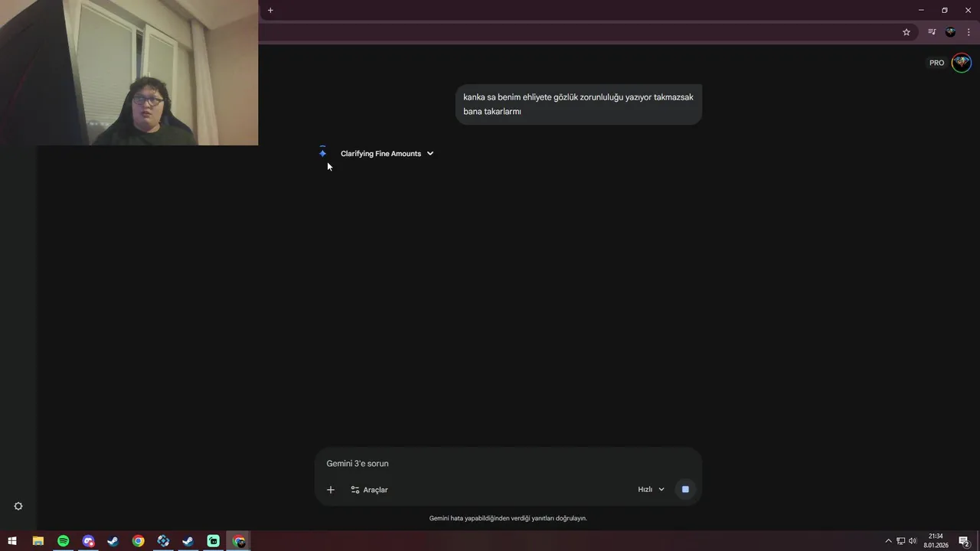Open the Windows Start menu

[12, 541]
